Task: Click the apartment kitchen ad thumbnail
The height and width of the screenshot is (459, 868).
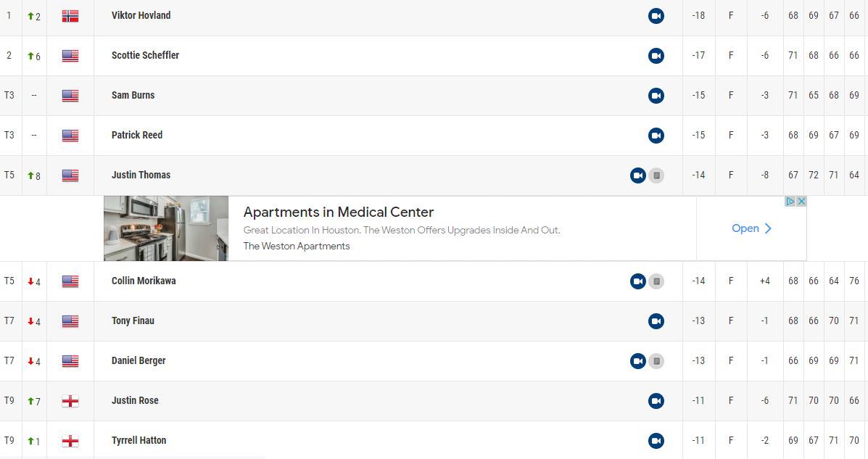Action: click(x=166, y=228)
